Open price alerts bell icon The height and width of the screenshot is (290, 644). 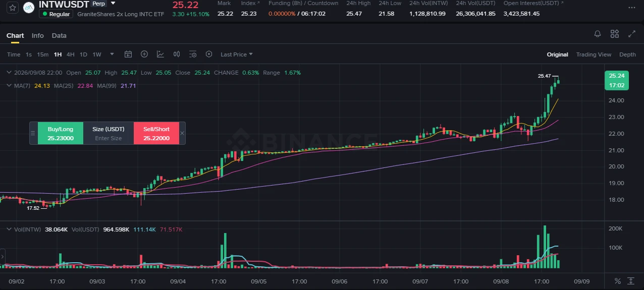pos(598,34)
